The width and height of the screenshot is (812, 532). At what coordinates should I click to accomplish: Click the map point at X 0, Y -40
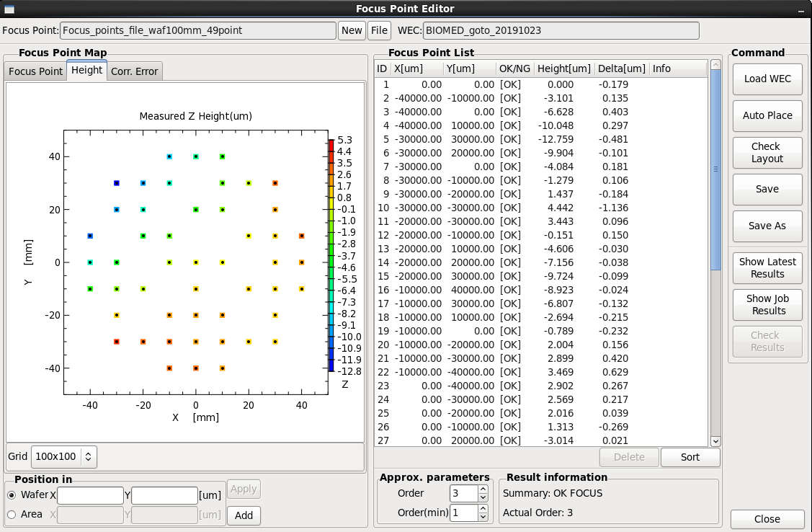196,368
